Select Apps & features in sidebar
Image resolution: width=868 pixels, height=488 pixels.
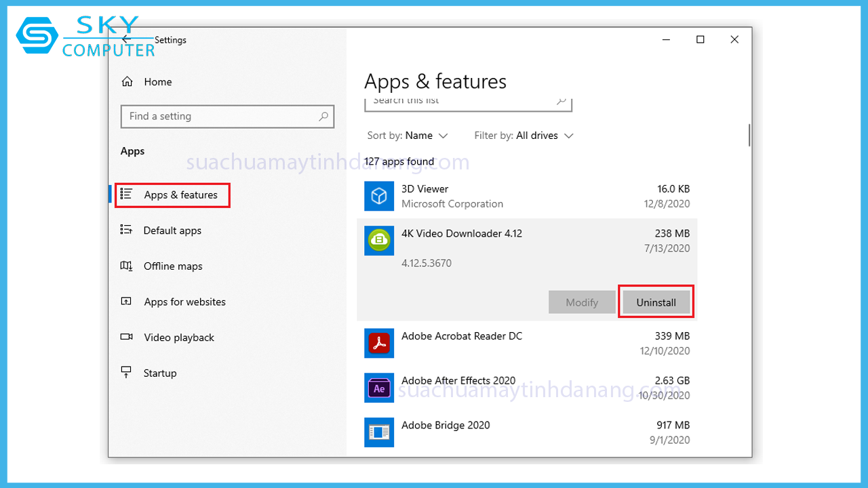(180, 195)
